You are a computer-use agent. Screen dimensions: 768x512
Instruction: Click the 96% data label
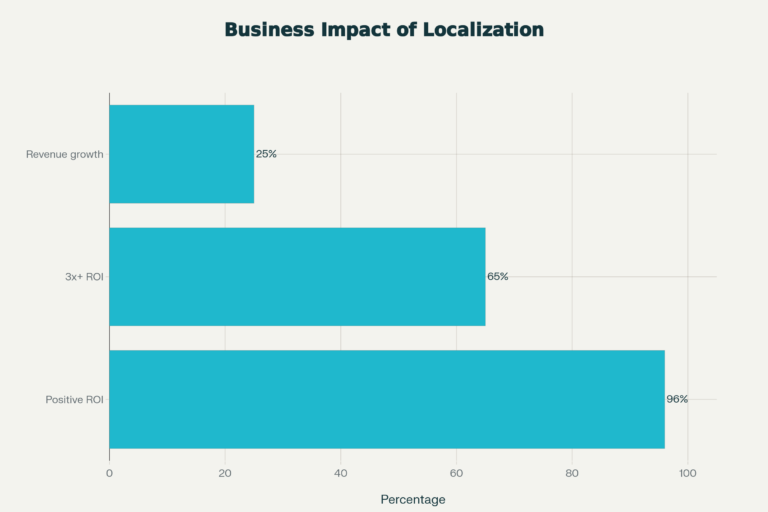tap(677, 399)
